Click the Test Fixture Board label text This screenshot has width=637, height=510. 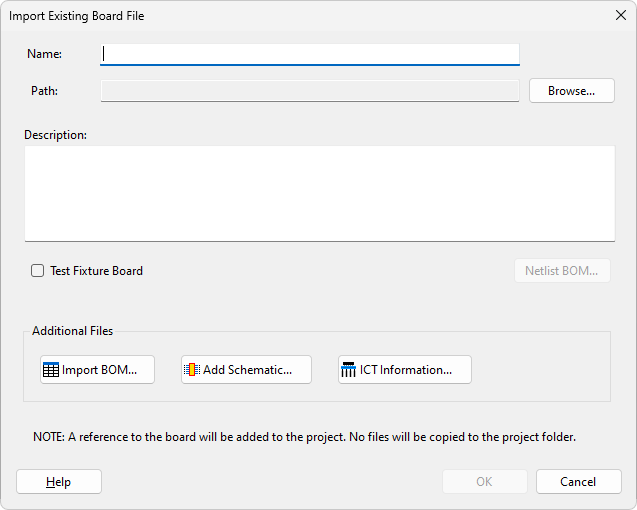pos(96,271)
